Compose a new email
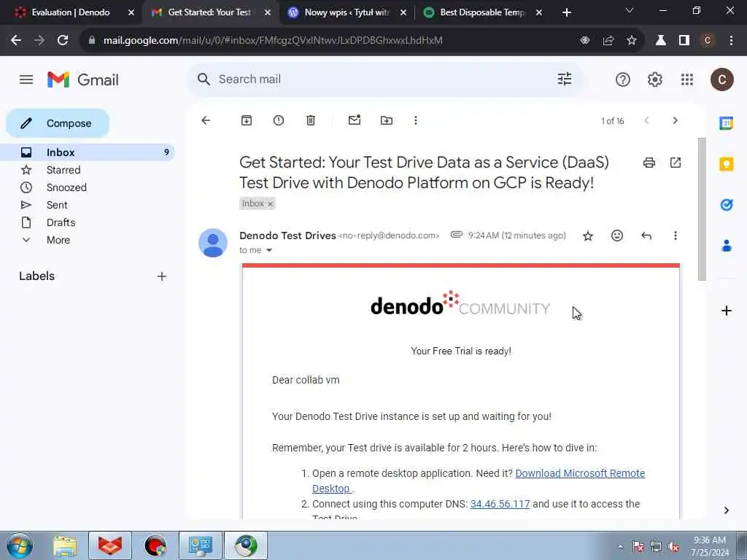The width and height of the screenshot is (747, 560). 58,123
